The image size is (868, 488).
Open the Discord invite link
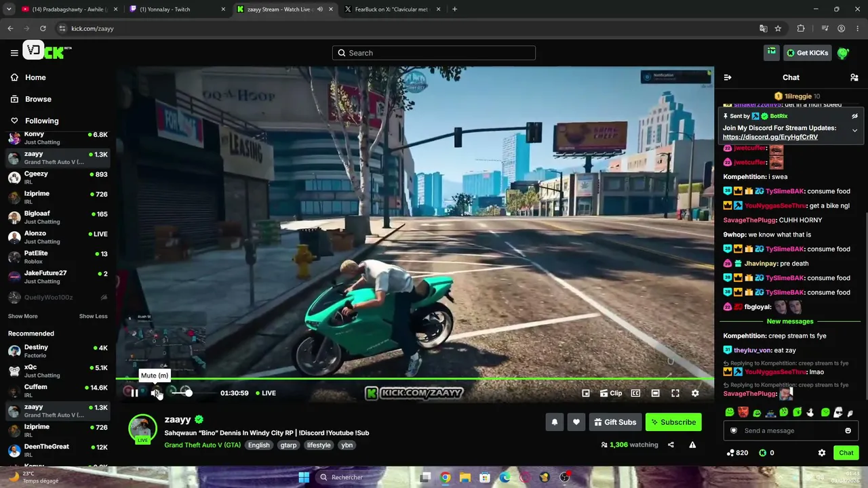coord(770,137)
